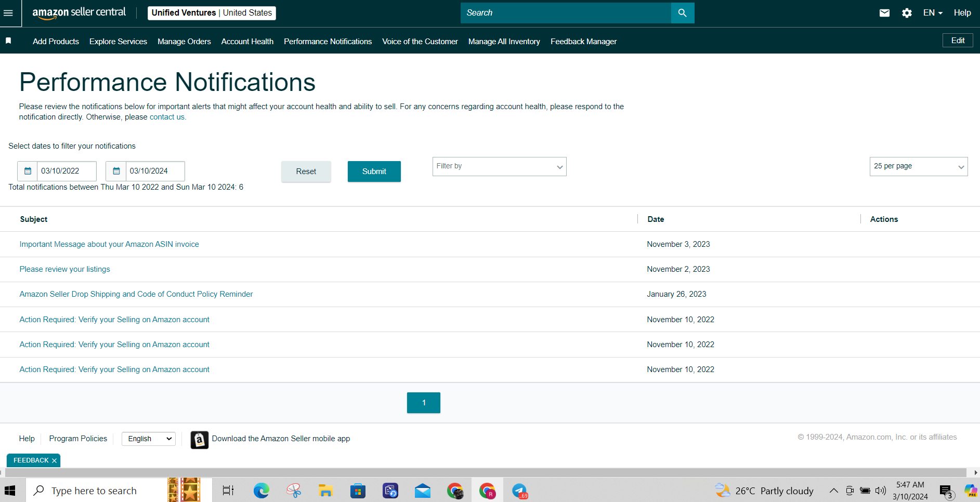
Task: Expand the Filter by dropdown
Action: click(499, 166)
